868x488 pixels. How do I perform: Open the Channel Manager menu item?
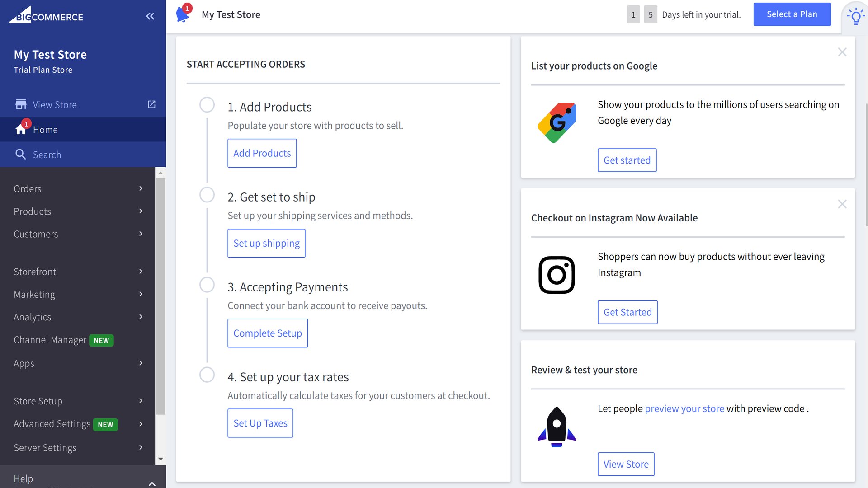tap(50, 340)
